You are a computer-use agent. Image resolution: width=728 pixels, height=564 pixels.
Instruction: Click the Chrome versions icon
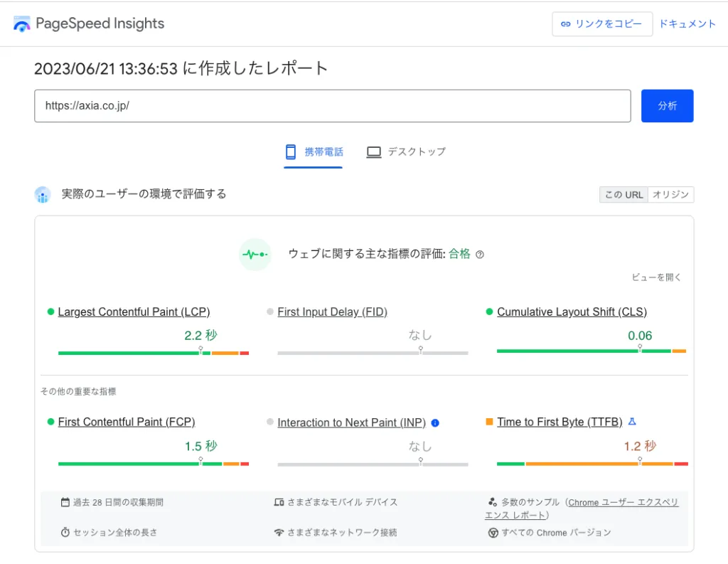point(493,533)
